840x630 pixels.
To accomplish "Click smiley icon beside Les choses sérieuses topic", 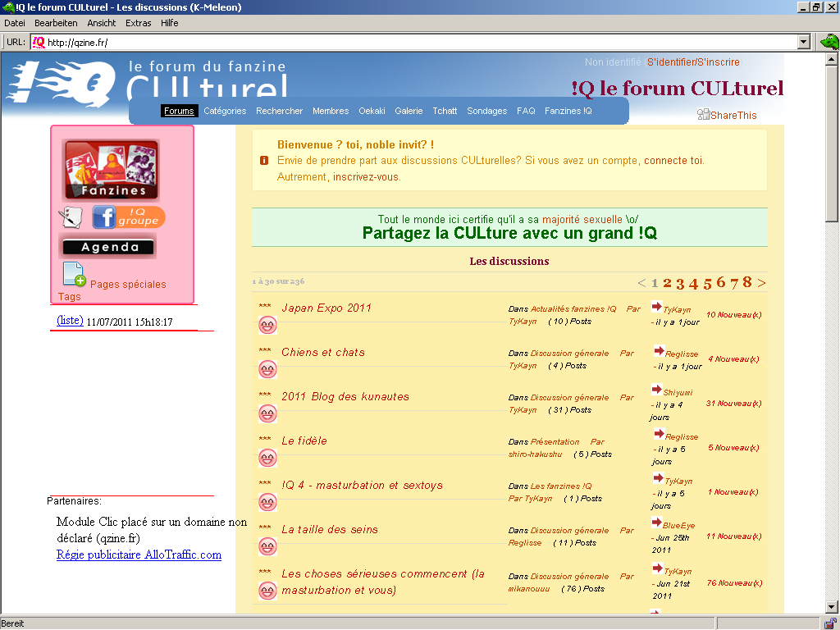I will coord(267,591).
